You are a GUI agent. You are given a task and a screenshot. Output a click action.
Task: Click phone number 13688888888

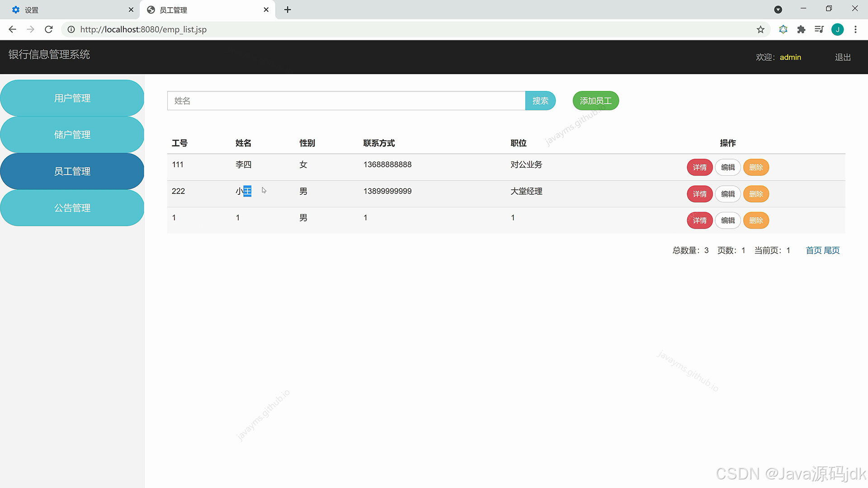pos(387,164)
